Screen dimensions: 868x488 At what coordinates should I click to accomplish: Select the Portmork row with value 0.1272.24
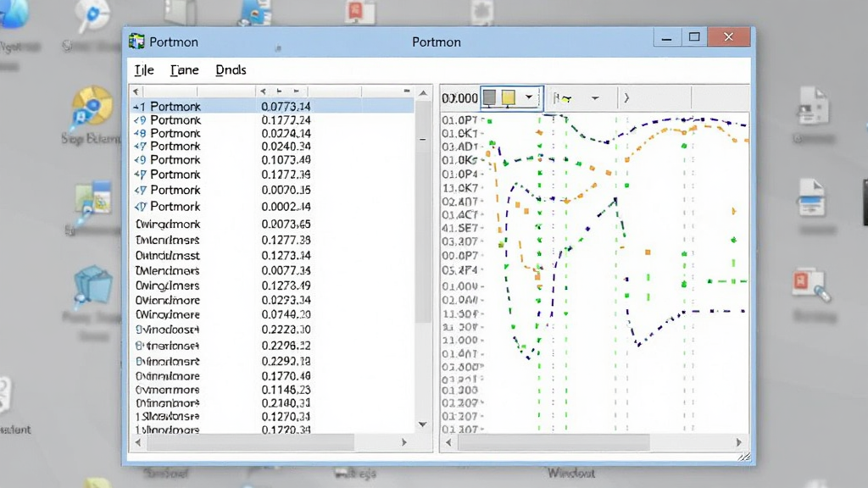pyautogui.click(x=273, y=120)
